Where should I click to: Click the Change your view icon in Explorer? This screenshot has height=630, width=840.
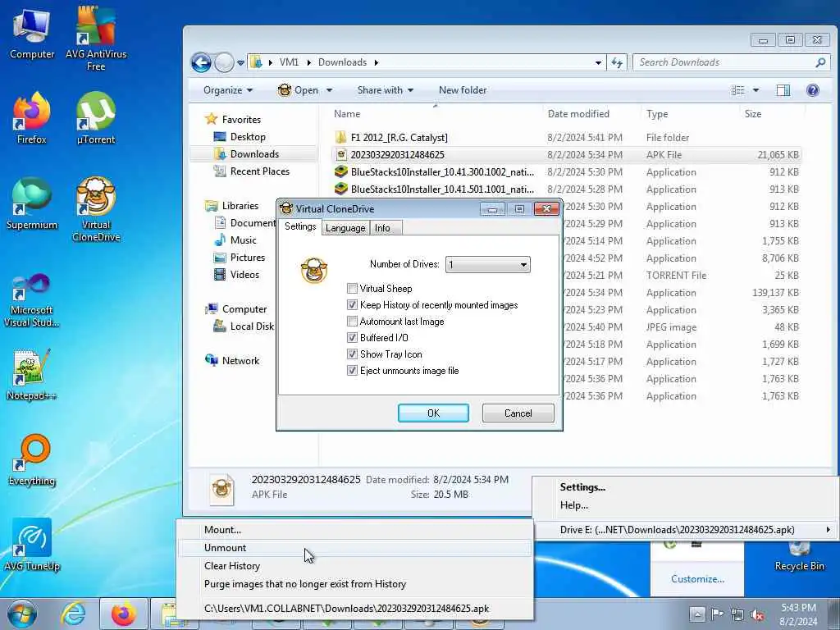[737, 90]
